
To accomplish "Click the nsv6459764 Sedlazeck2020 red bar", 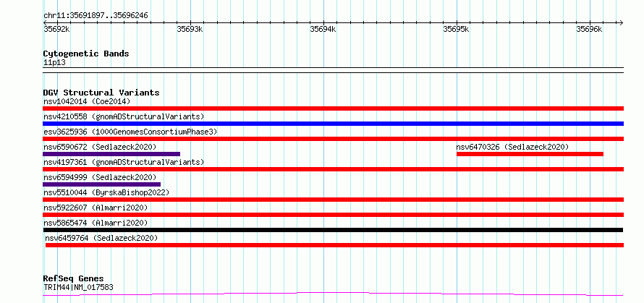I will coord(334,245).
